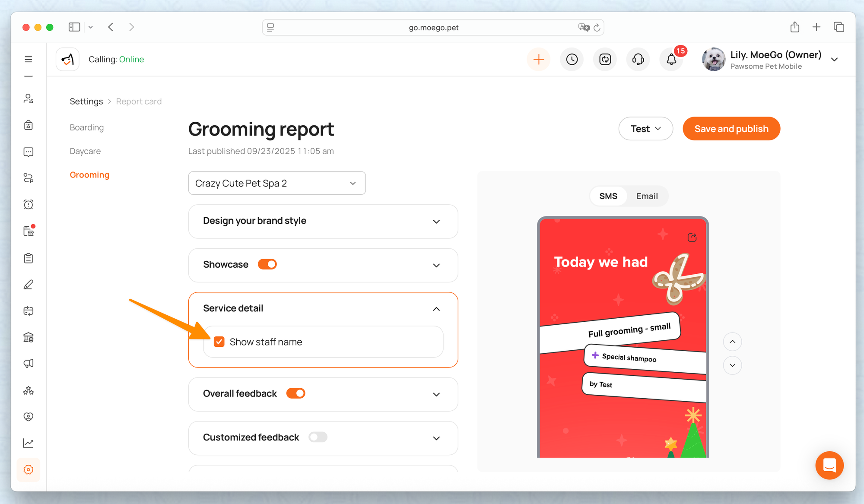864x504 pixels.
Task: Turn off the Showcase toggle
Action: (x=267, y=264)
